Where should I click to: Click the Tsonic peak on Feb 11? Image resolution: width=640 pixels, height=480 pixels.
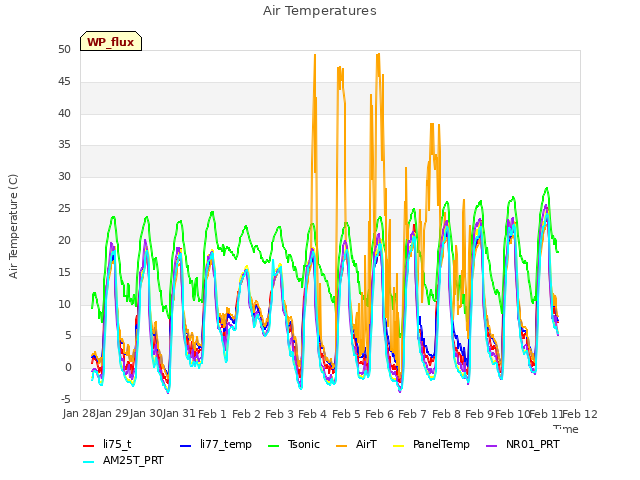pos(547,188)
